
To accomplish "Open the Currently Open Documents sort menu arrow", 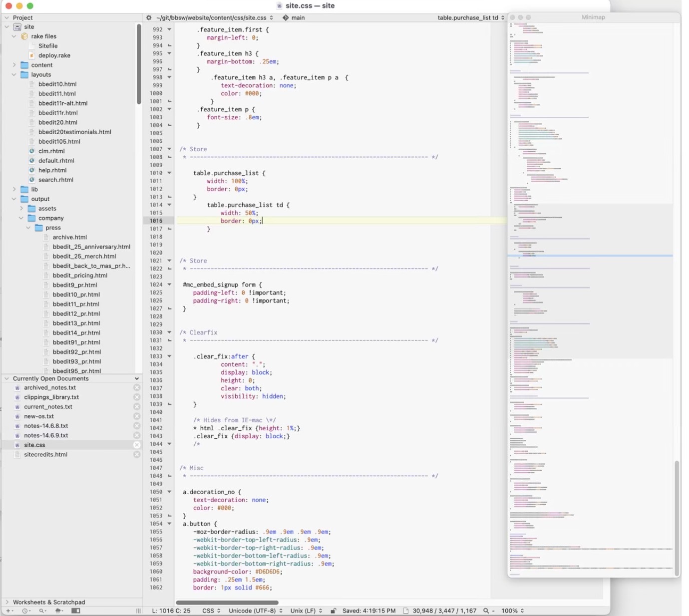I will [137, 378].
